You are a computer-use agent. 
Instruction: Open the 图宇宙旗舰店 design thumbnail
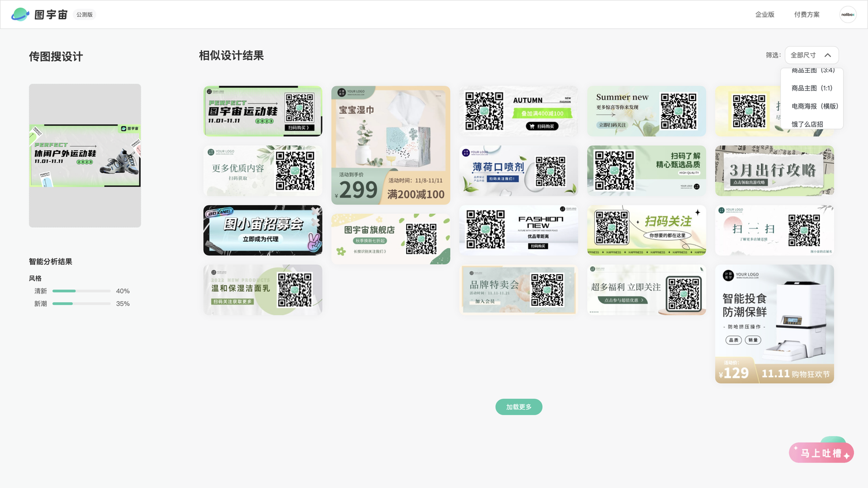[x=391, y=239]
